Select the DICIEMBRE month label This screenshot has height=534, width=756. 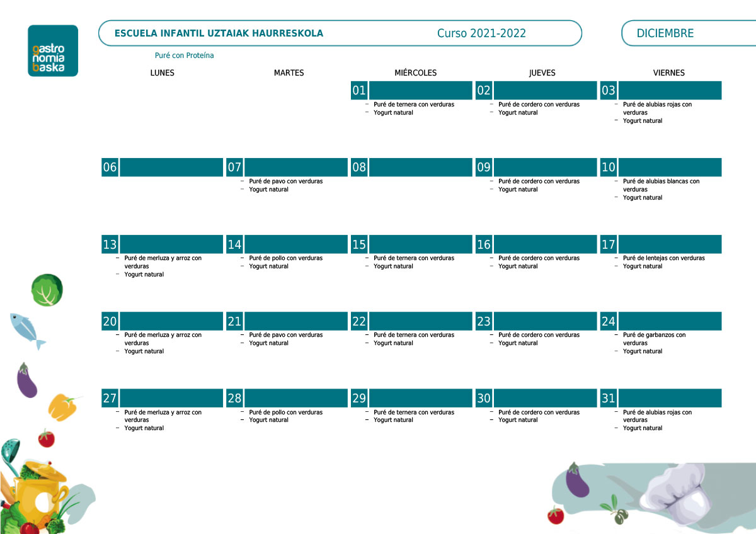(x=665, y=33)
